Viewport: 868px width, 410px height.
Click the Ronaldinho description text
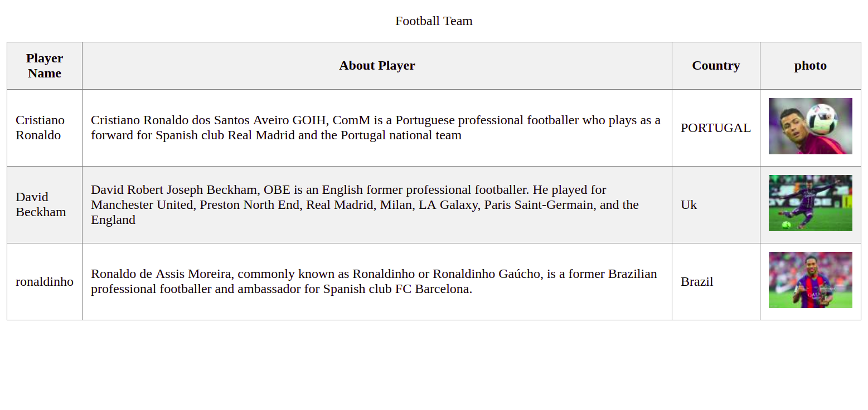point(374,281)
